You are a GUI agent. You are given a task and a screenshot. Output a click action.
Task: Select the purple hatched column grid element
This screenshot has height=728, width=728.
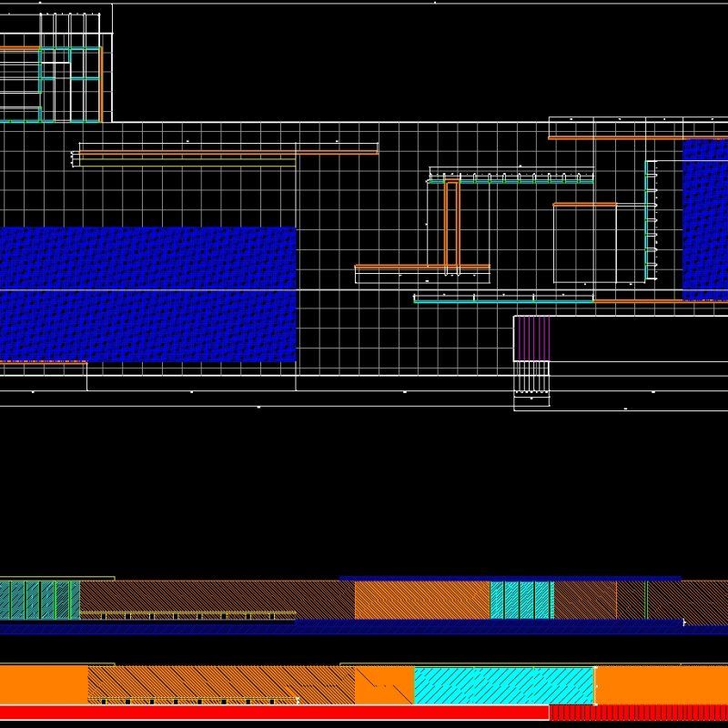click(x=532, y=337)
